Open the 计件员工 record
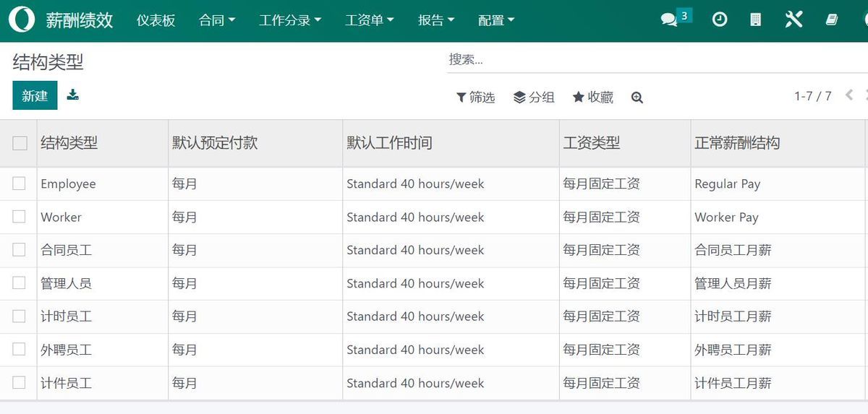The width and height of the screenshot is (868, 414). tap(66, 383)
